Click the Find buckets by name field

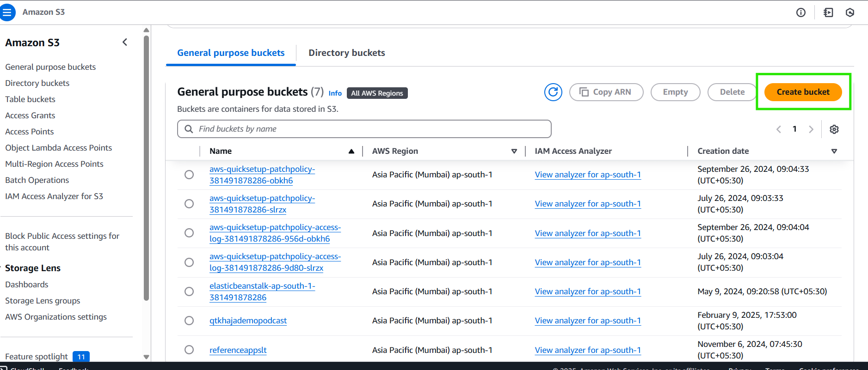[x=364, y=129]
